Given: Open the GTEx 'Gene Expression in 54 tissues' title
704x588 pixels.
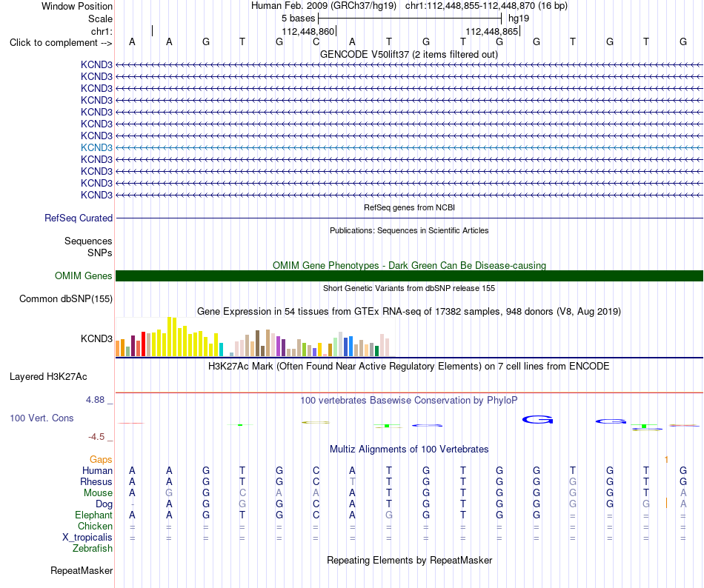Looking at the screenshot, I should [x=408, y=311].
